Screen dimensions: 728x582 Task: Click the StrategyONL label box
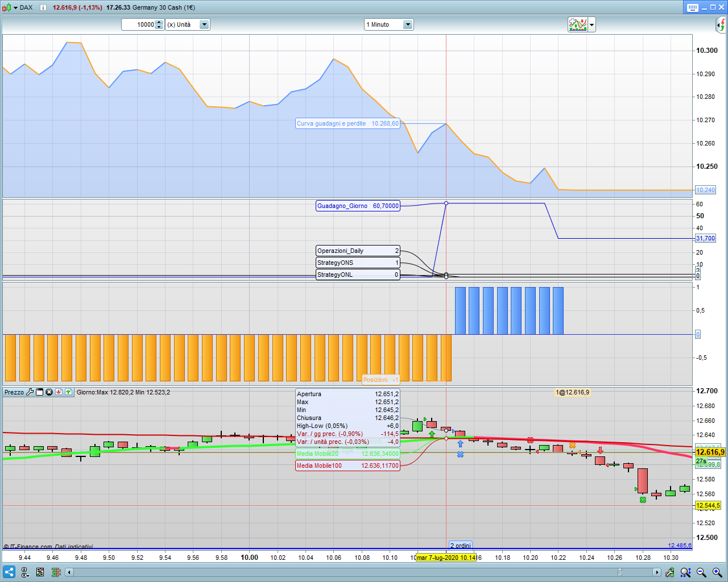[x=358, y=275]
